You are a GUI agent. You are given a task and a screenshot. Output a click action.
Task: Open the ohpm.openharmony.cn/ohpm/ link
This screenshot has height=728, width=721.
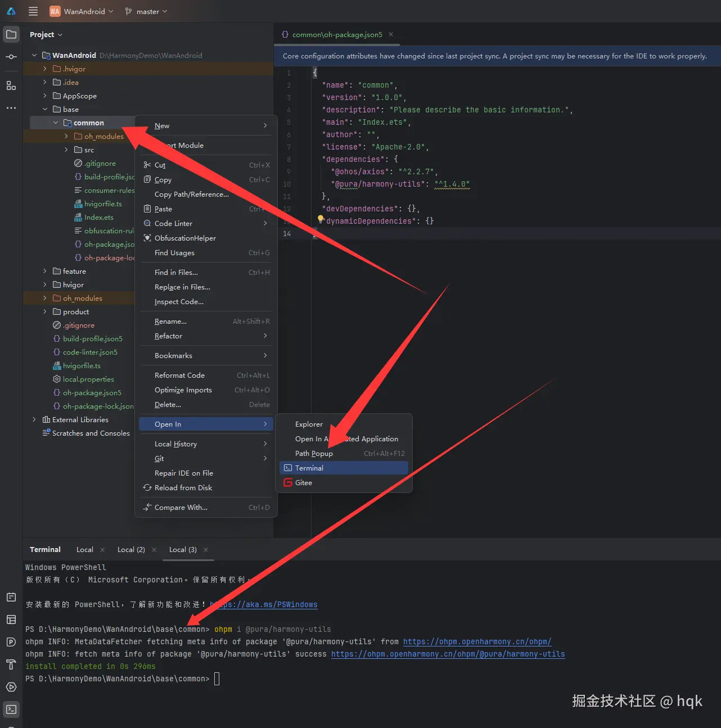tap(477, 641)
